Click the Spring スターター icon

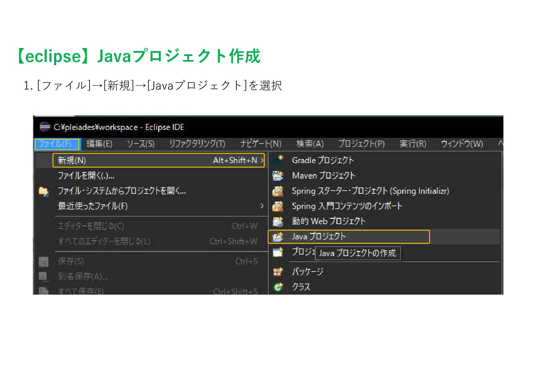[x=278, y=191]
